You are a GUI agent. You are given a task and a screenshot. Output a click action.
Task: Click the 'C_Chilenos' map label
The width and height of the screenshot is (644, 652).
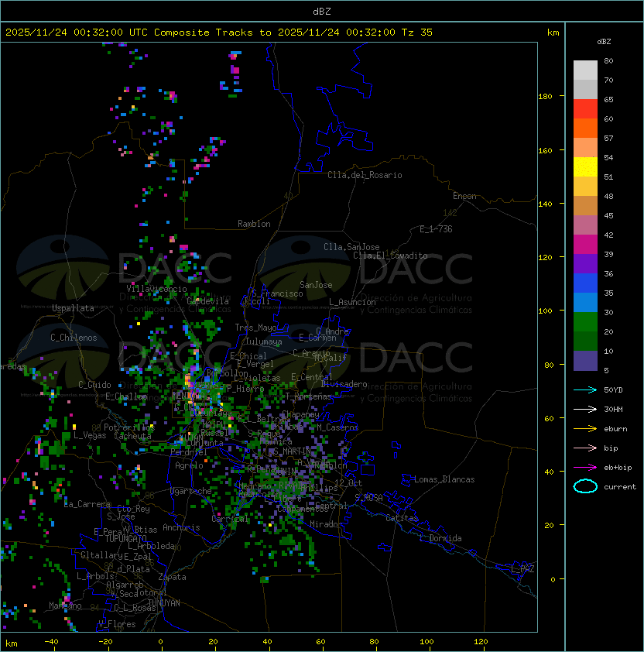point(74,338)
